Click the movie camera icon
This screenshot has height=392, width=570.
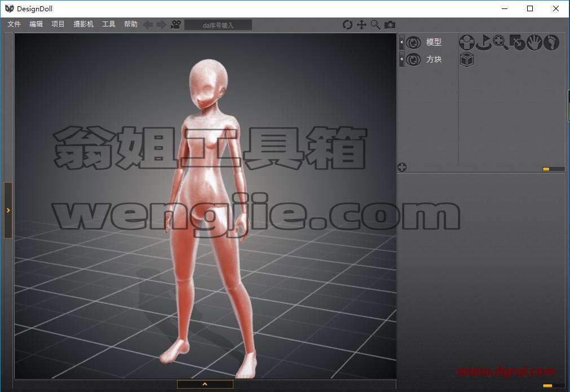point(176,25)
